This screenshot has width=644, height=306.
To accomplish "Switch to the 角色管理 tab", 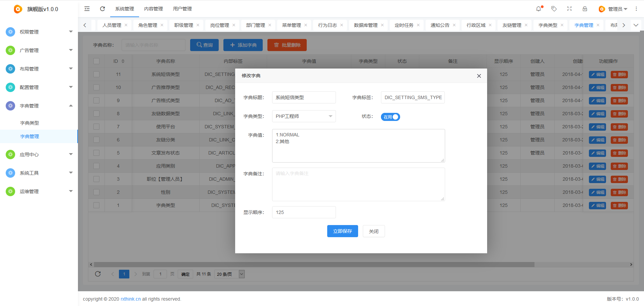I will [x=148, y=25].
